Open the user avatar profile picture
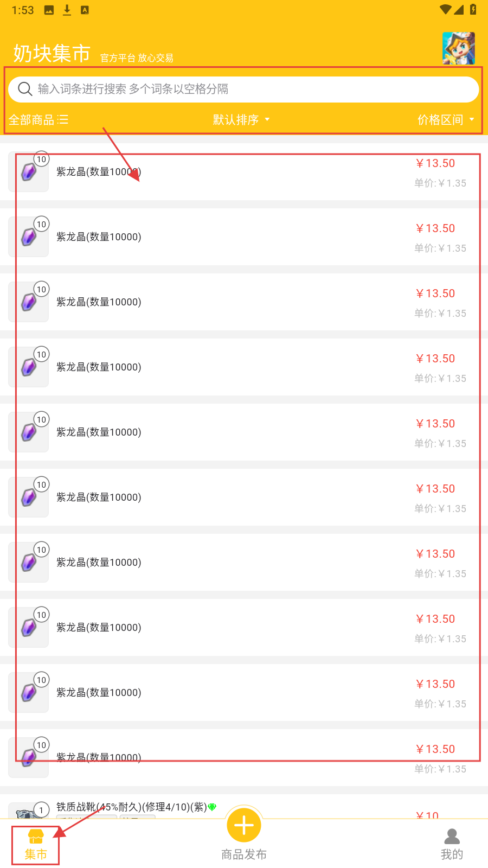Viewport: 488px width, 868px height. (458, 48)
